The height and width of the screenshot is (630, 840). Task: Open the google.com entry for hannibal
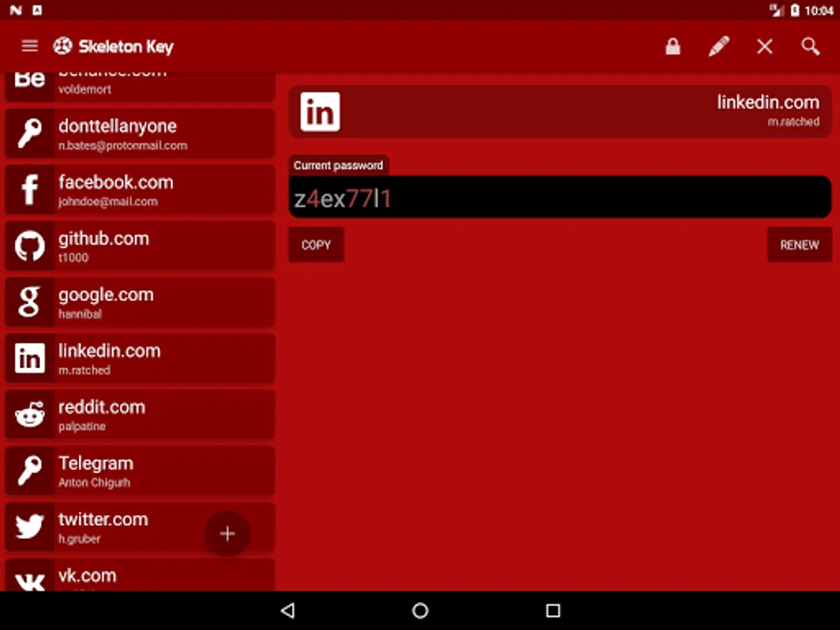(x=105, y=302)
